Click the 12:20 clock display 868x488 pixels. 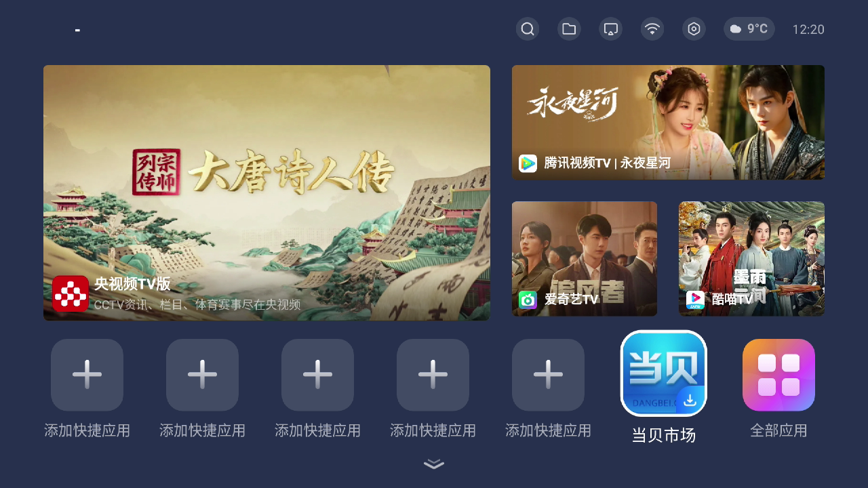808,30
